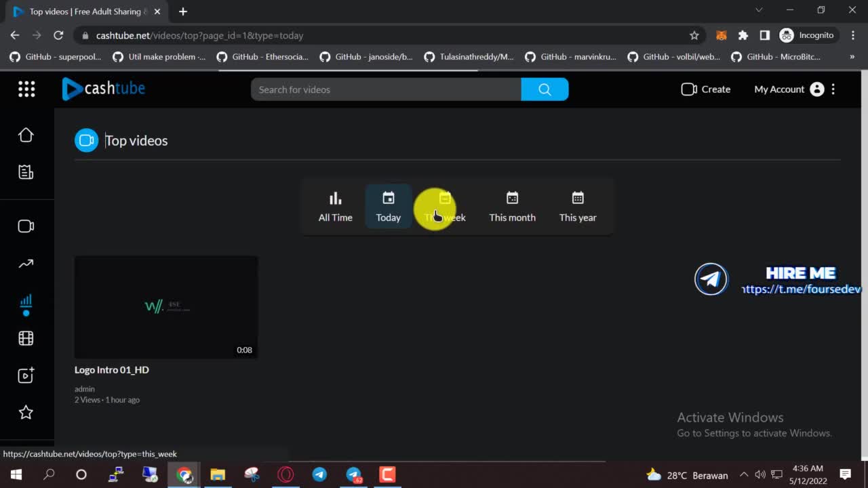The width and height of the screenshot is (868, 488).
Task: Click the blue search magnifier button
Action: tap(545, 89)
